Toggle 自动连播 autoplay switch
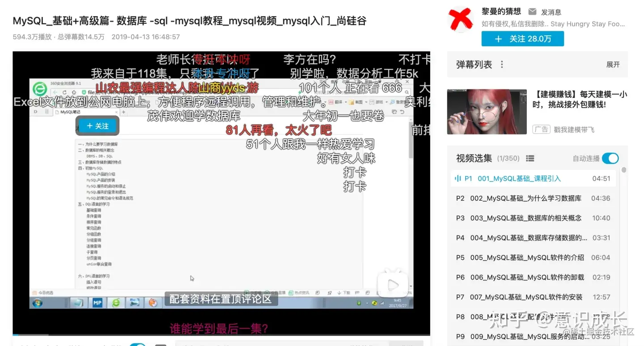This screenshot has height=346, width=644. [x=610, y=158]
